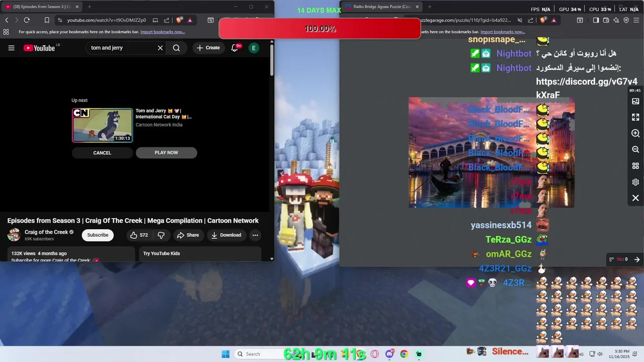
Task: Open more actions ellipsis under video
Action: [255, 235]
